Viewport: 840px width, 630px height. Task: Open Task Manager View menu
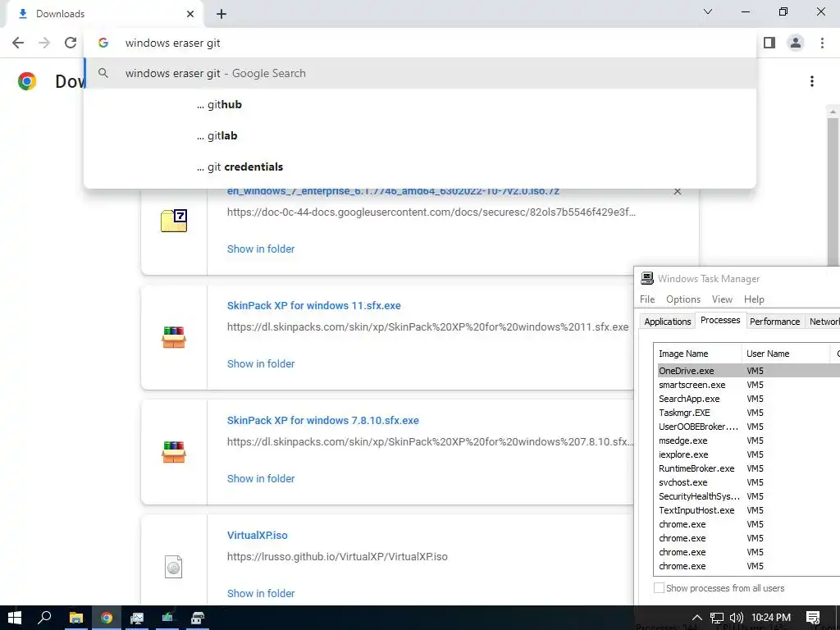click(x=722, y=299)
